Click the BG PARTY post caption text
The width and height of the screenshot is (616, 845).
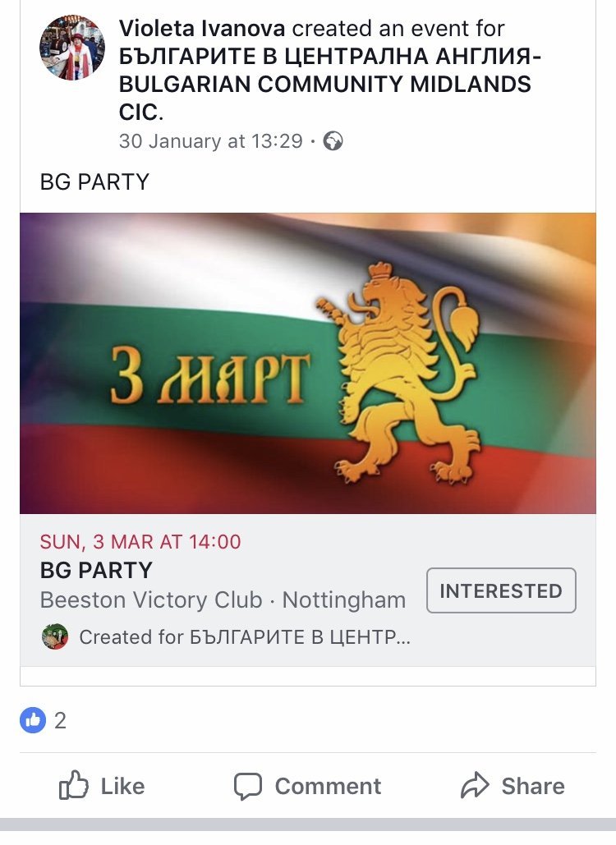94,181
